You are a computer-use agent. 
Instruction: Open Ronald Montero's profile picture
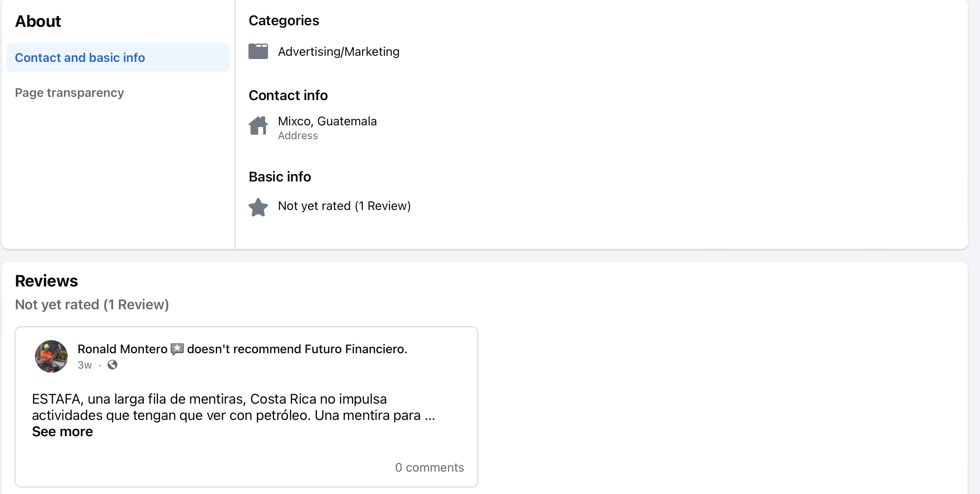[51, 356]
